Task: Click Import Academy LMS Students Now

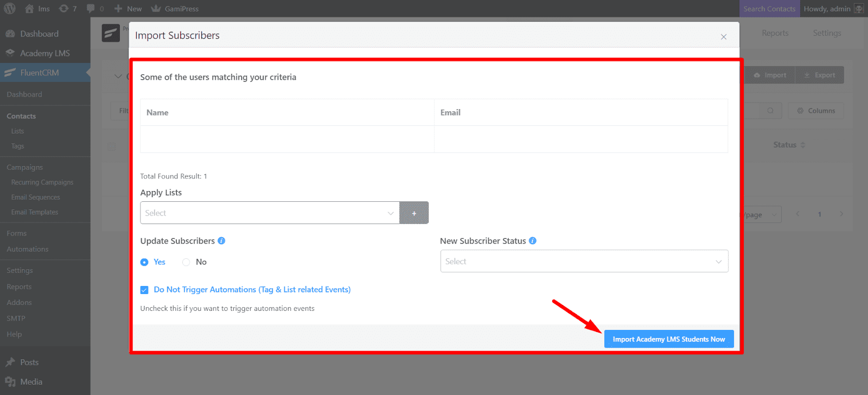Action: (x=668, y=339)
